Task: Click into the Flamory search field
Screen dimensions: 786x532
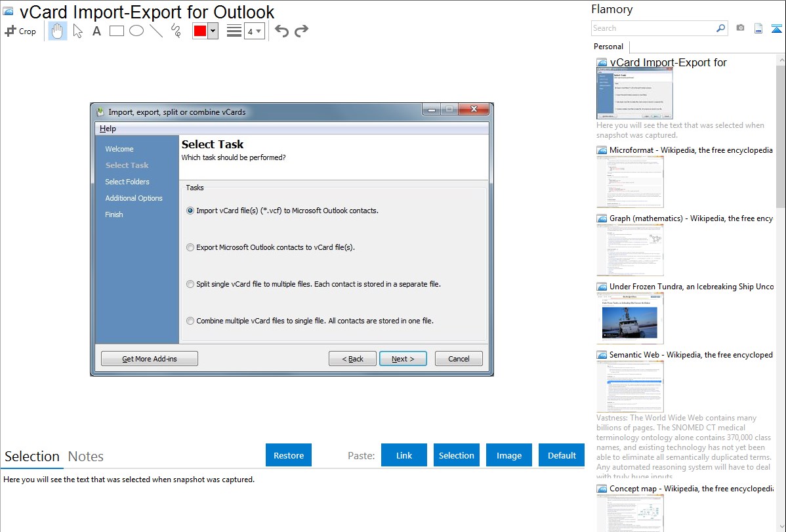Action: coord(653,28)
